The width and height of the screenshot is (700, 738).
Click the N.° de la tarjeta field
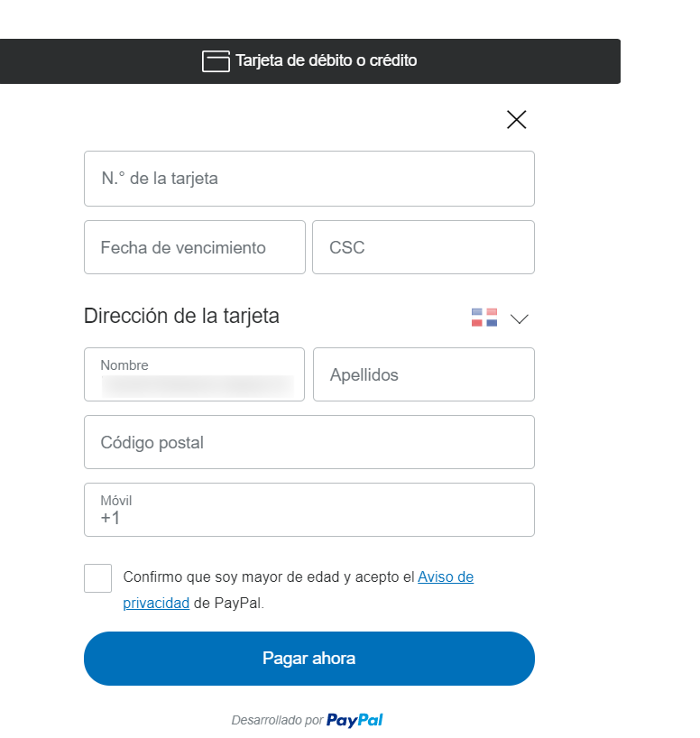pos(309,179)
